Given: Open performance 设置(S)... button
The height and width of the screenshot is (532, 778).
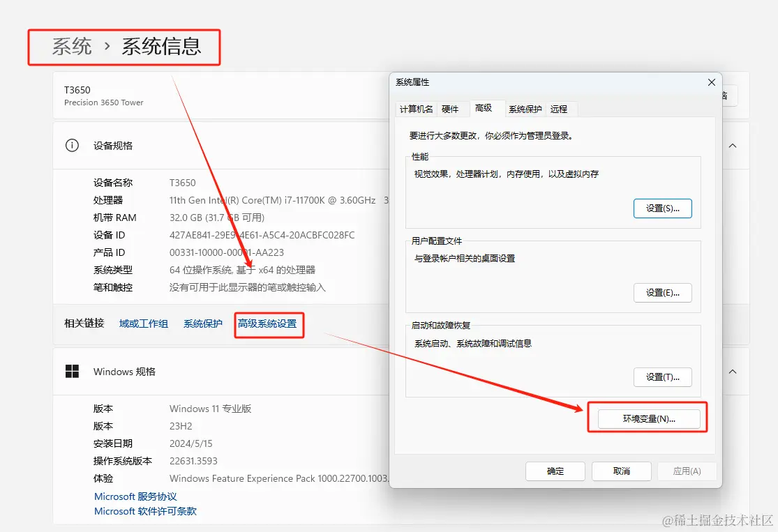Looking at the screenshot, I should click(x=662, y=208).
